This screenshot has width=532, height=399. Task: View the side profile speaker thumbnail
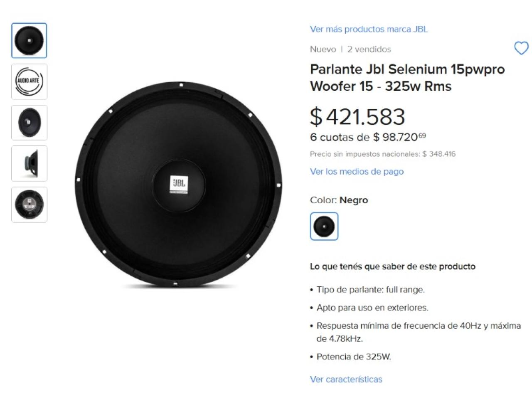tap(29, 163)
